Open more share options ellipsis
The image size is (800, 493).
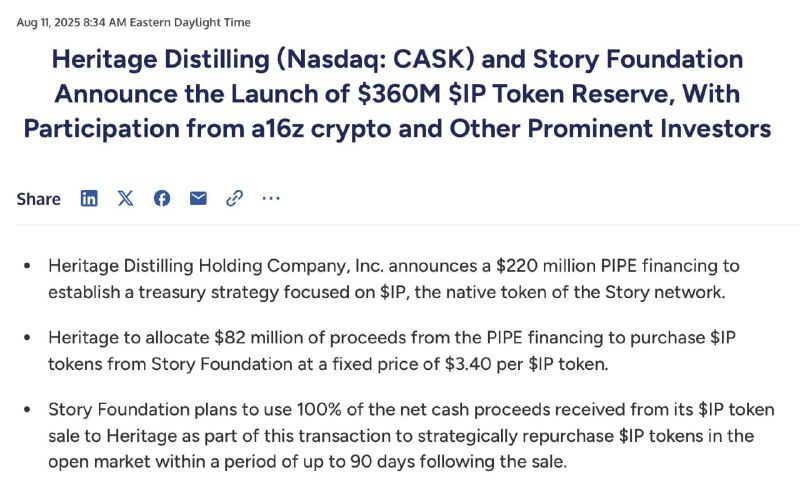pyautogui.click(x=271, y=198)
